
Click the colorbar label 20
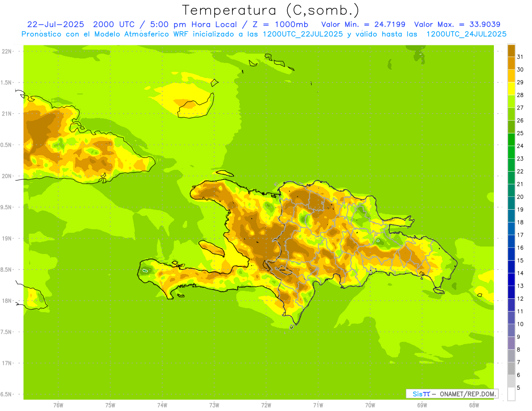click(520, 197)
